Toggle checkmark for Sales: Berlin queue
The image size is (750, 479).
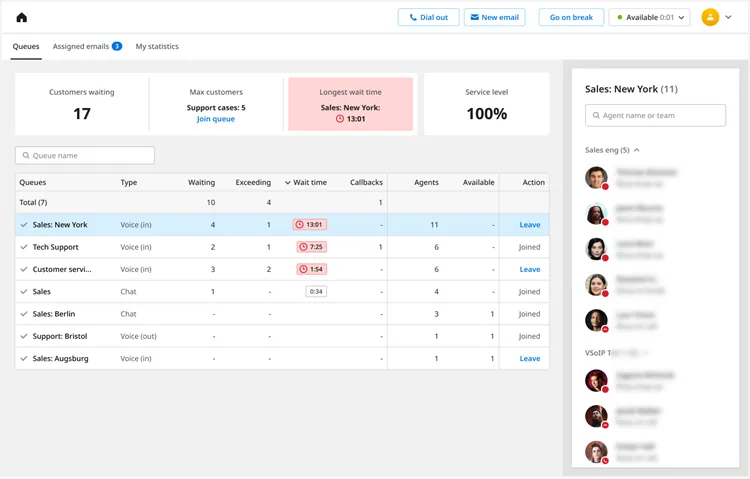24,314
